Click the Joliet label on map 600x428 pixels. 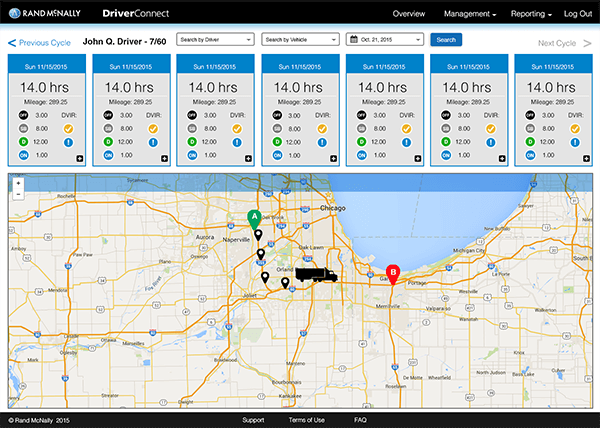click(x=250, y=296)
